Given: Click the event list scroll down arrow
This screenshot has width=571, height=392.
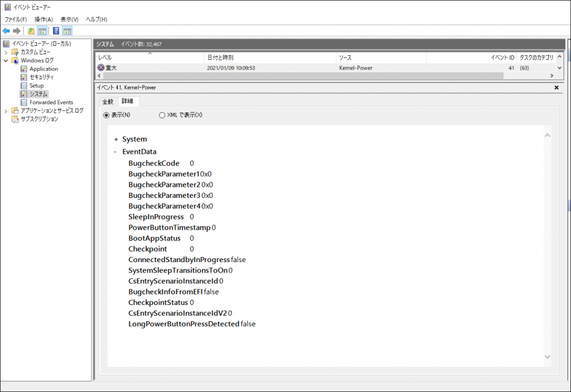Looking at the screenshot, I should coord(560,68).
